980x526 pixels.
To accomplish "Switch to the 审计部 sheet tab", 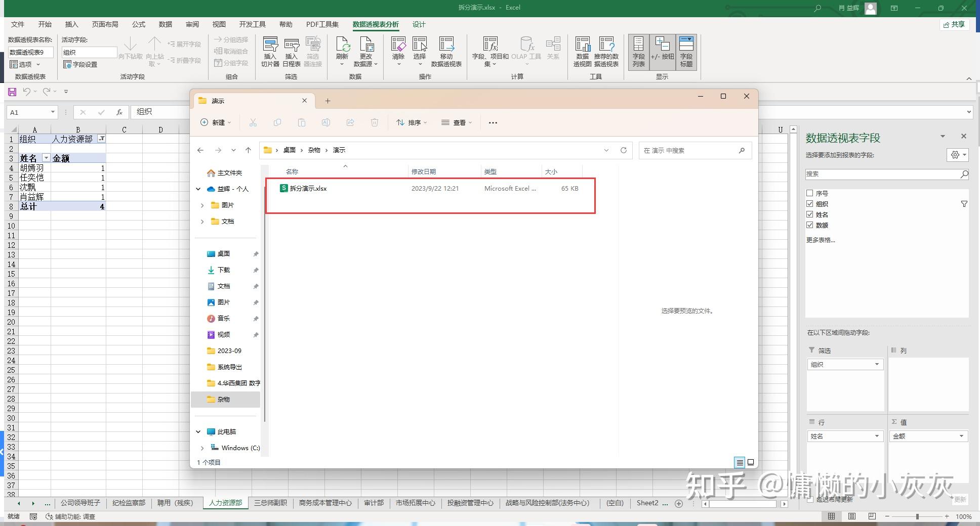I will click(x=374, y=503).
